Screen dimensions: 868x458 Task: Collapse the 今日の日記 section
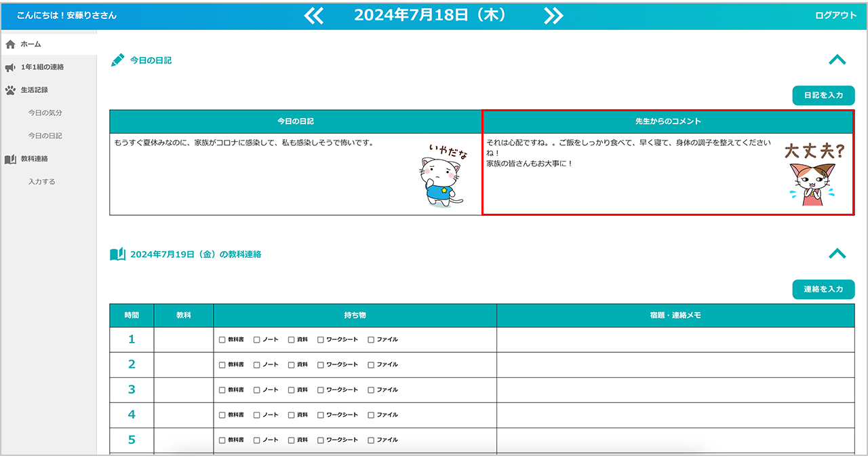pyautogui.click(x=837, y=60)
